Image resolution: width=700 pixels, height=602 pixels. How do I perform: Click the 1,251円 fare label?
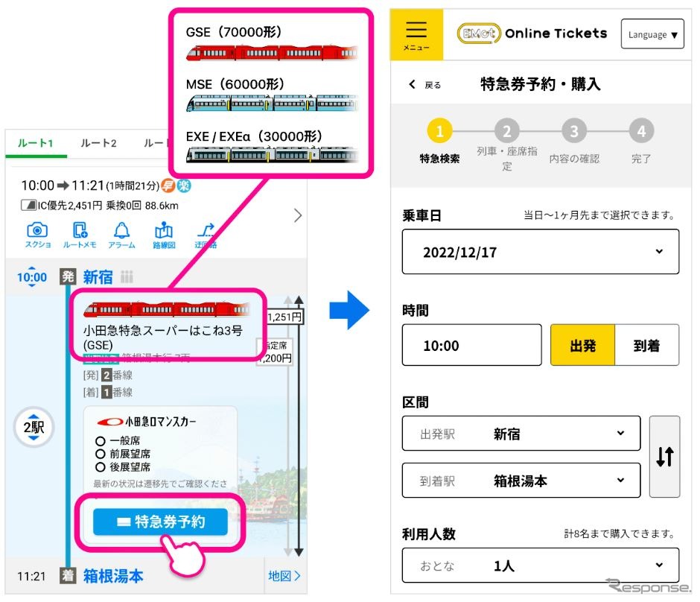(284, 317)
